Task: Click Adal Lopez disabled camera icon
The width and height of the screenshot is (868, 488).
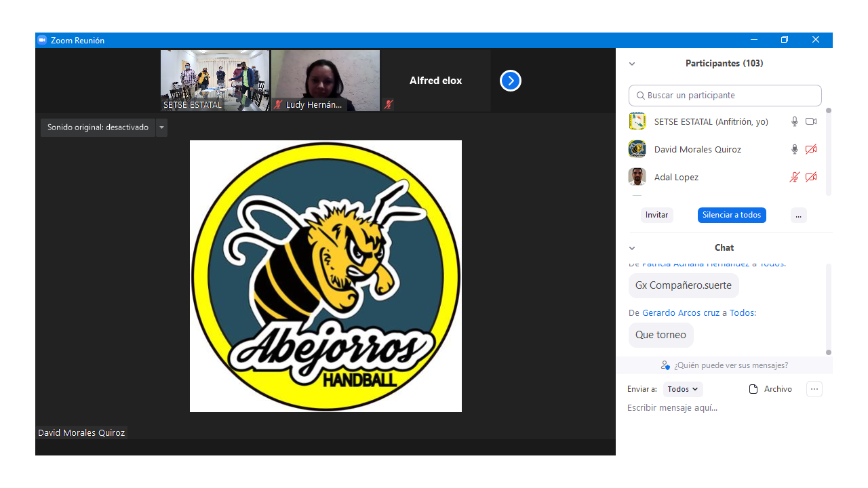Action: (811, 177)
